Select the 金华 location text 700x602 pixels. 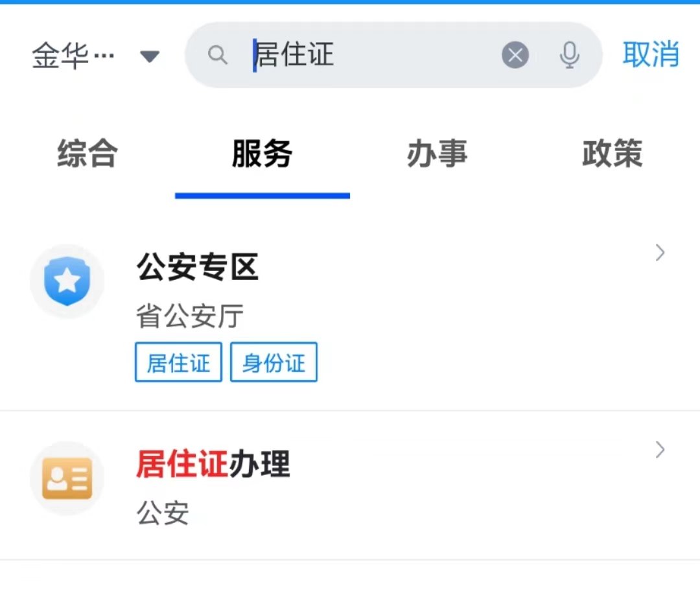73,56
